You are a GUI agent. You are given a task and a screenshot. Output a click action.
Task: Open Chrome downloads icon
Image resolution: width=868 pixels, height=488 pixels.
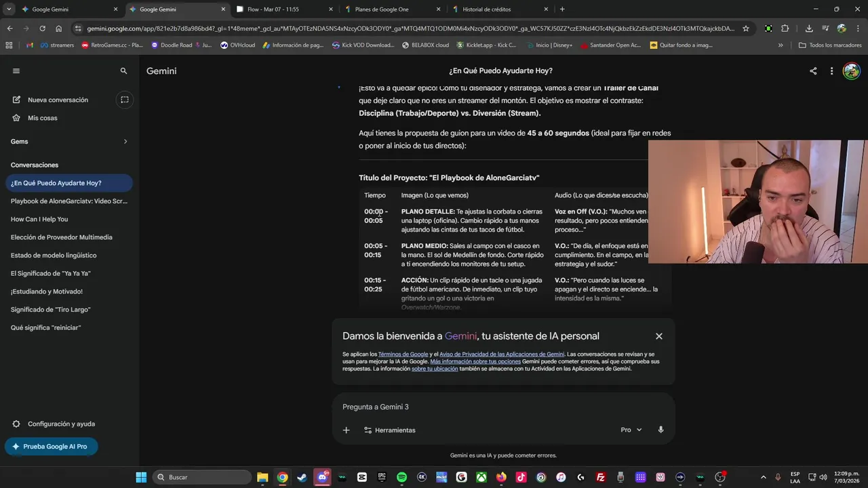[809, 28]
